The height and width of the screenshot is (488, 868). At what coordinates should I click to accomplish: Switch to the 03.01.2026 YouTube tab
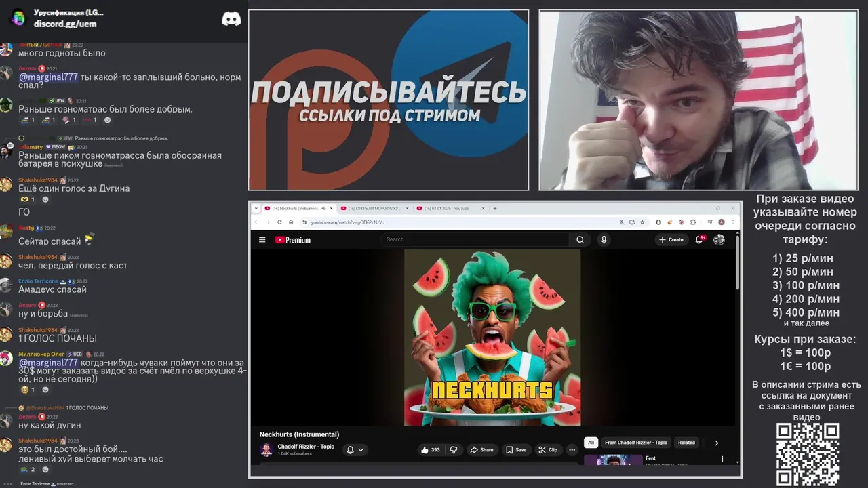pyautogui.click(x=451, y=208)
